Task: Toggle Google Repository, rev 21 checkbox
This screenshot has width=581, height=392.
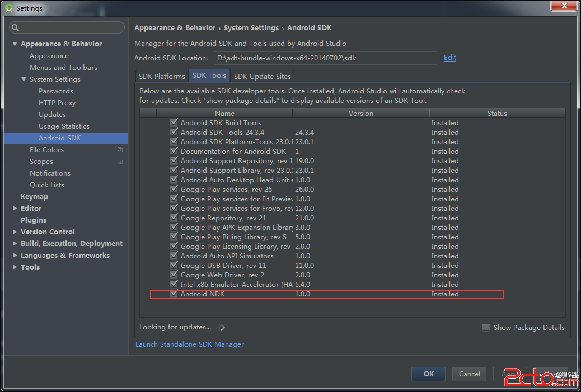Action: tap(174, 218)
